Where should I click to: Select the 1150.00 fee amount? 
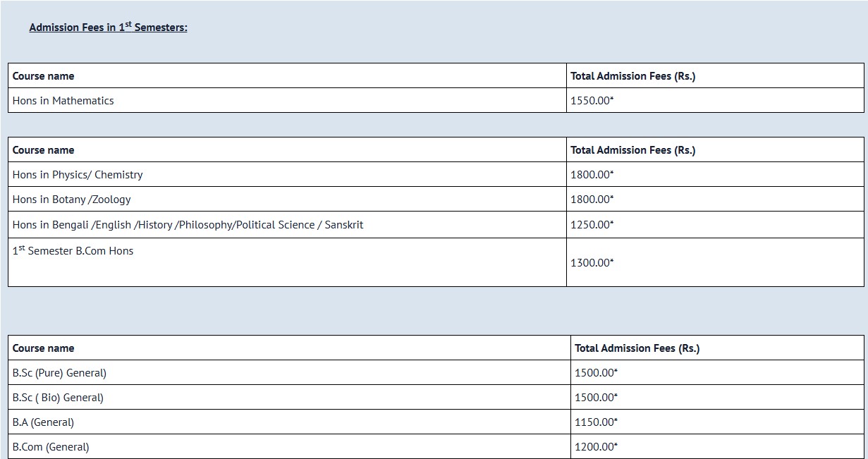[x=596, y=422]
